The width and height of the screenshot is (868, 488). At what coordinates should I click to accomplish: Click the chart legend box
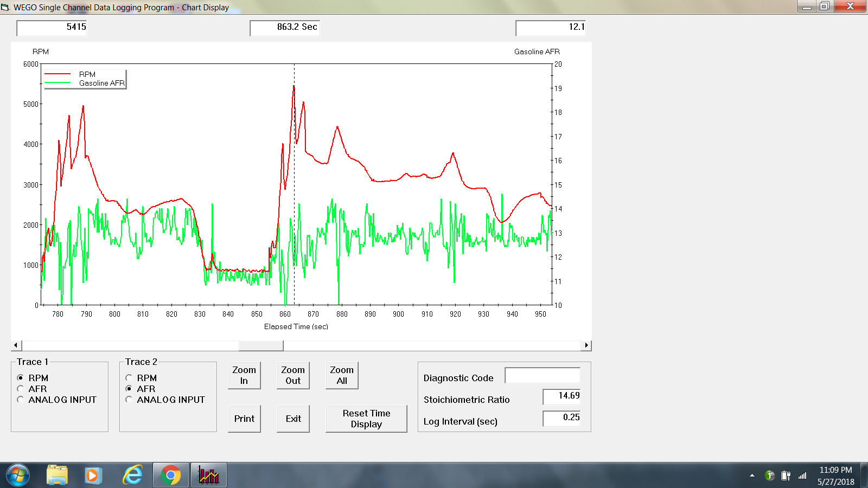[x=85, y=79]
